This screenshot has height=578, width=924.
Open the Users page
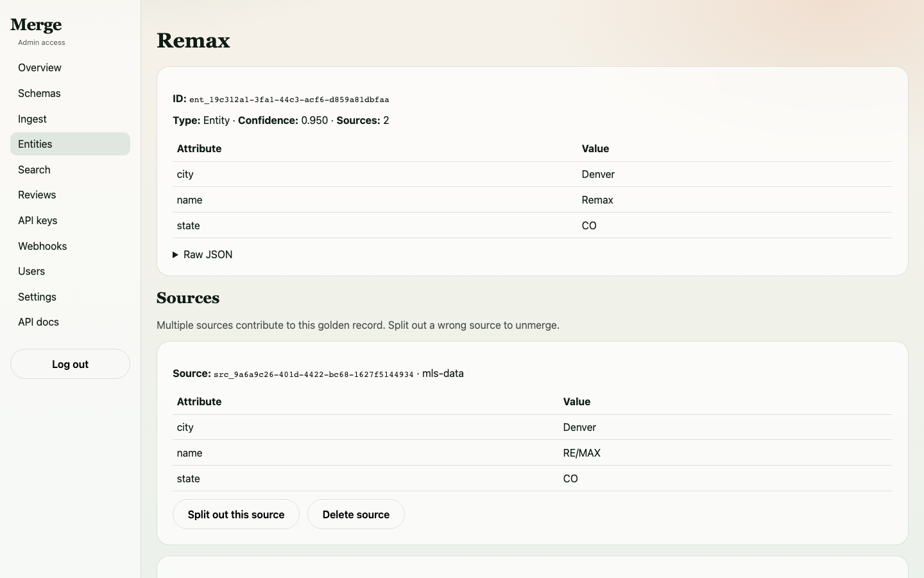pos(70,271)
